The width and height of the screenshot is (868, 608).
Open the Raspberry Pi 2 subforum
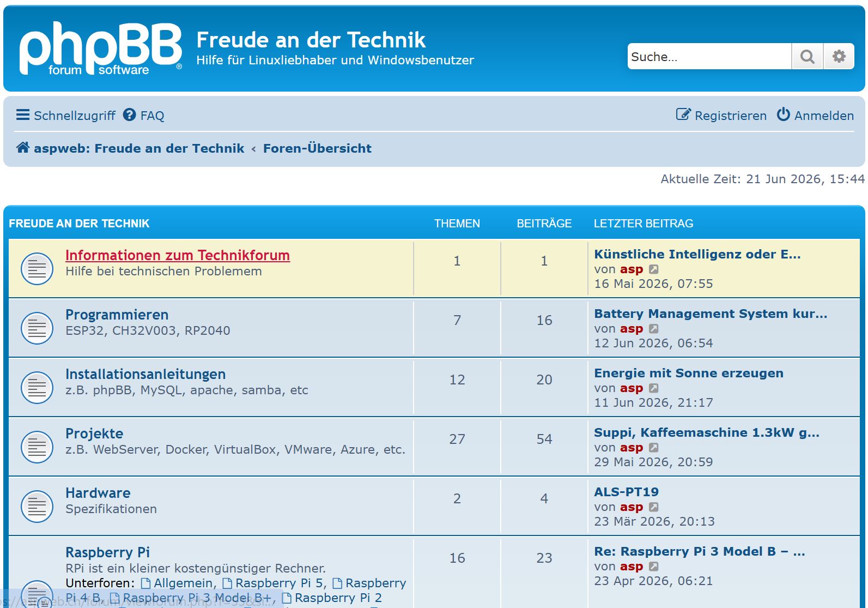coord(338,598)
